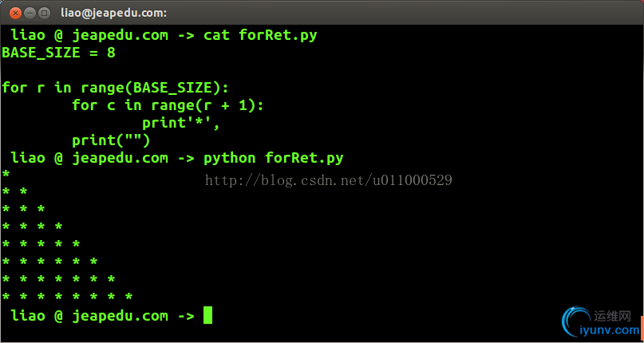Click the 'cat forRet.py' command text
644x343 pixels.
tap(260, 35)
